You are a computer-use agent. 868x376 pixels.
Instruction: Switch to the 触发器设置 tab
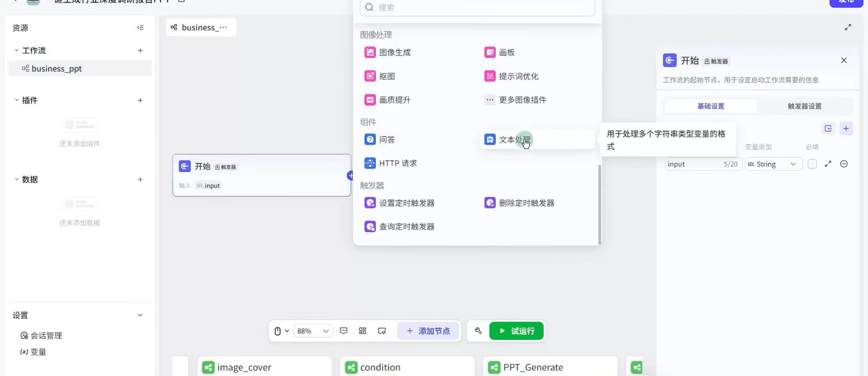coord(805,106)
